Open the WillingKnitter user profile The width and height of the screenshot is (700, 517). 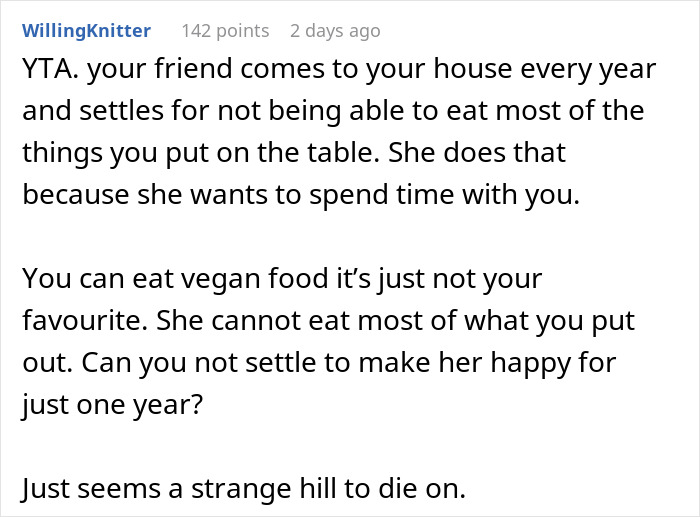click(87, 31)
